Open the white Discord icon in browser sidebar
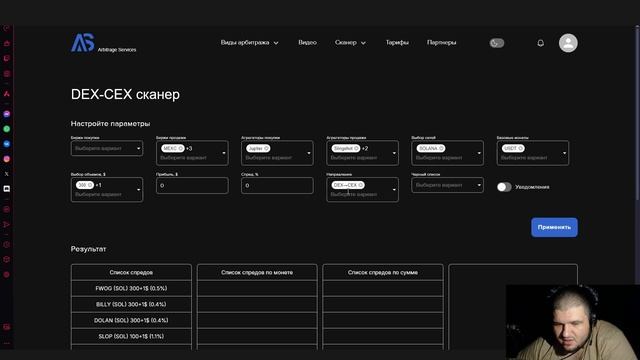Screen dimensions: 640x360 [7, 189]
